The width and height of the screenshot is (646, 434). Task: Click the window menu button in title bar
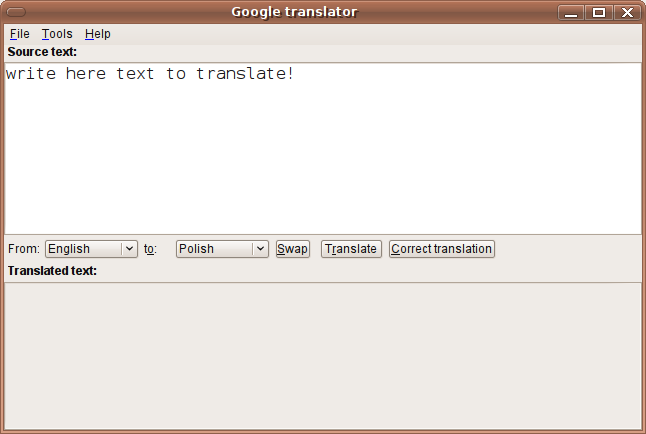click(x=16, y=12)
